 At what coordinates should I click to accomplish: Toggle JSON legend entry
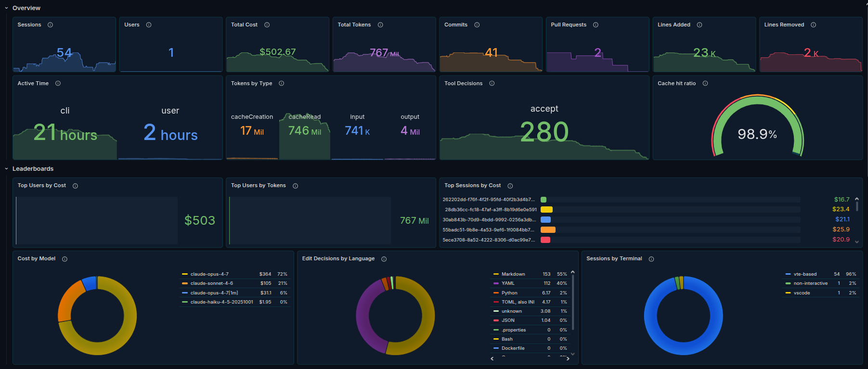click(508, 320)
